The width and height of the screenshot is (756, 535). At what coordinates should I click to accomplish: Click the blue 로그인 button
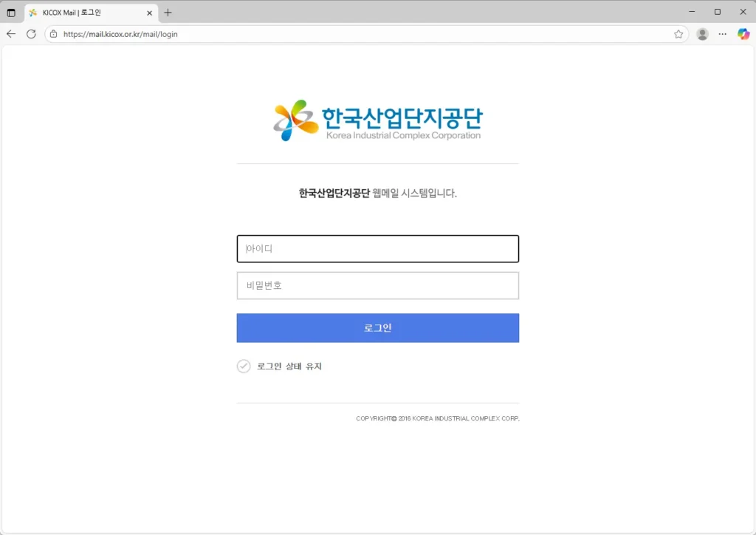(377, 328)
